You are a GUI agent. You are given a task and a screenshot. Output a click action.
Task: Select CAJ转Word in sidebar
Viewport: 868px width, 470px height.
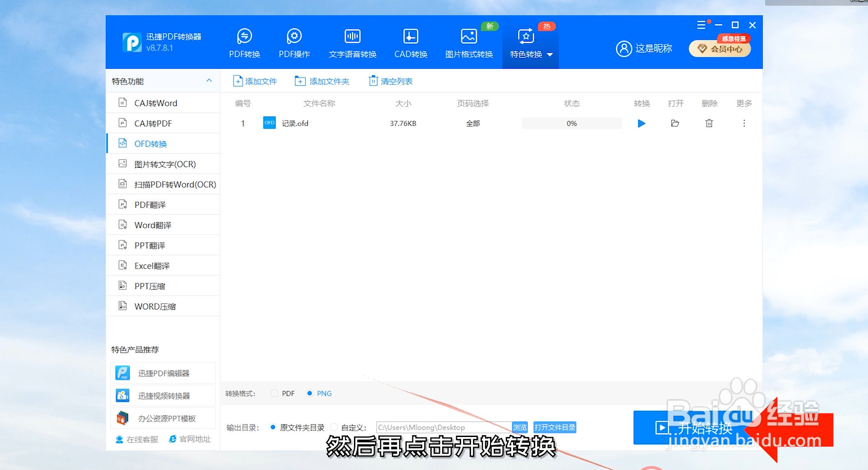[163, 103]
